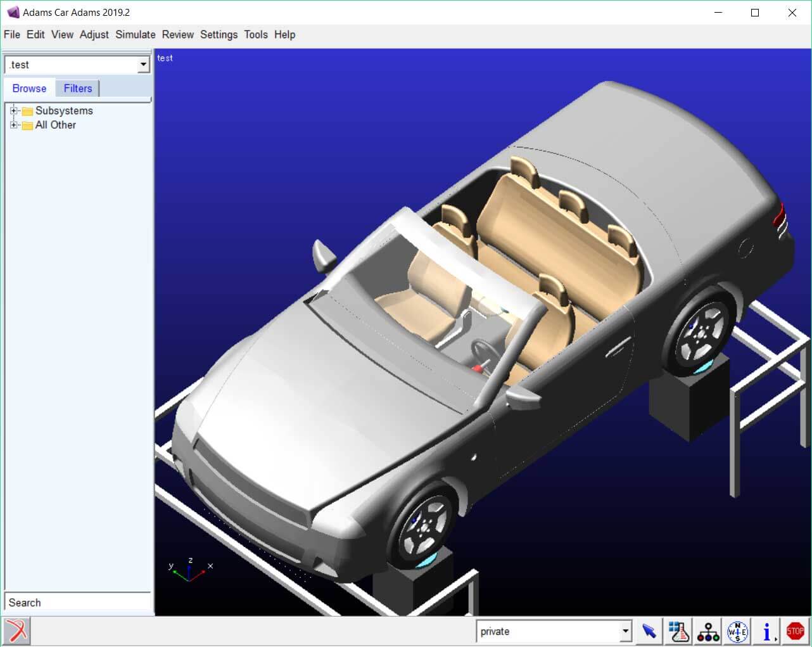Open the private database dropdown
This screenshot has height=647, width=812.
625,631
